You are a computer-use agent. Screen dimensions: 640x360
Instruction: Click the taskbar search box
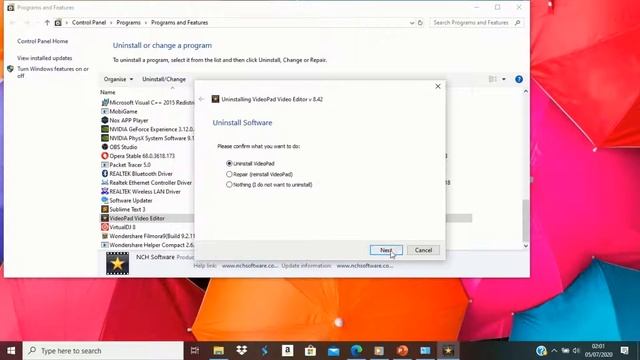tap(103, 351)
